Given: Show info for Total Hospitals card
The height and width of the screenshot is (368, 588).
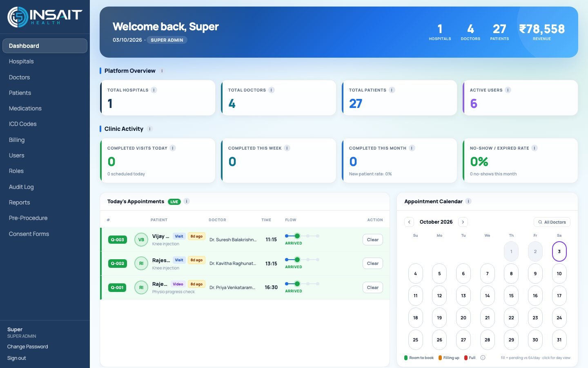Looking at the screenshot, I should coord(154,90).
